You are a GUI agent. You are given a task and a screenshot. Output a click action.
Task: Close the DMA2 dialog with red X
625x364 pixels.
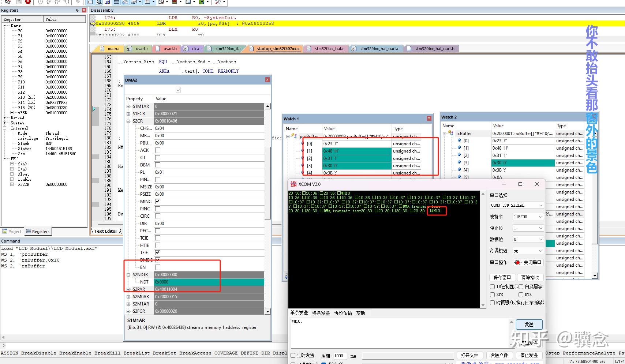click(x=267, y=80)
